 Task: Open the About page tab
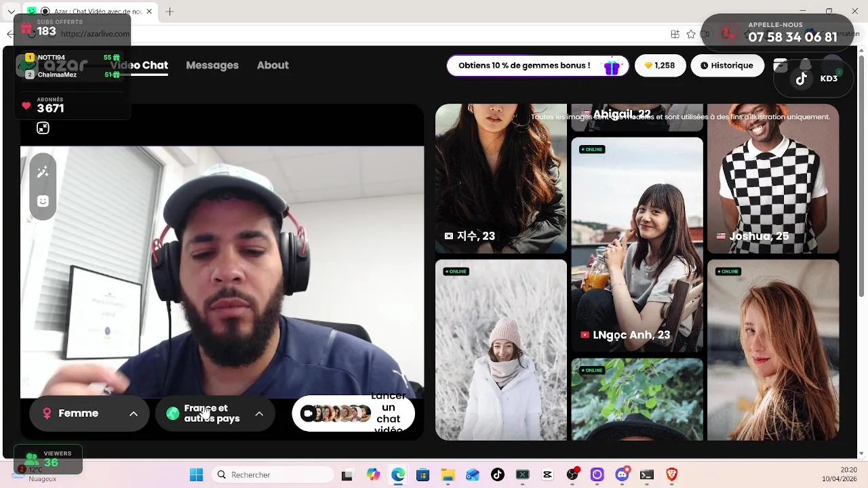point(273,65)
